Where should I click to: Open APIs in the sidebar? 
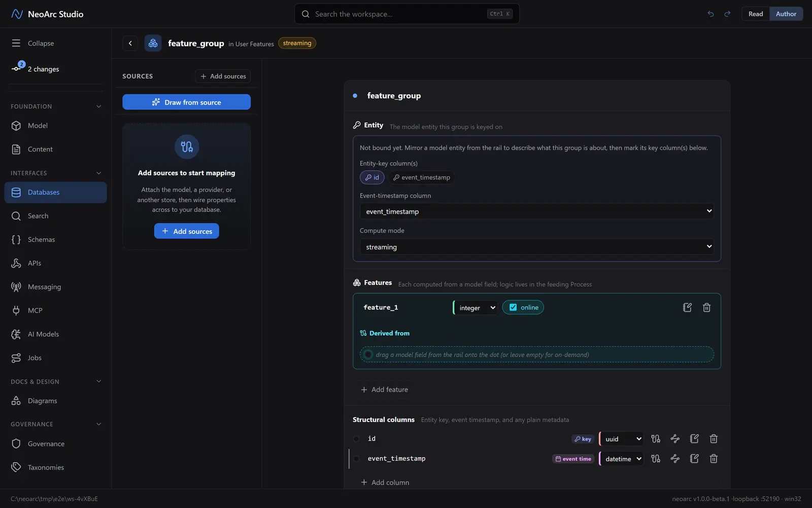pos(56,263)
